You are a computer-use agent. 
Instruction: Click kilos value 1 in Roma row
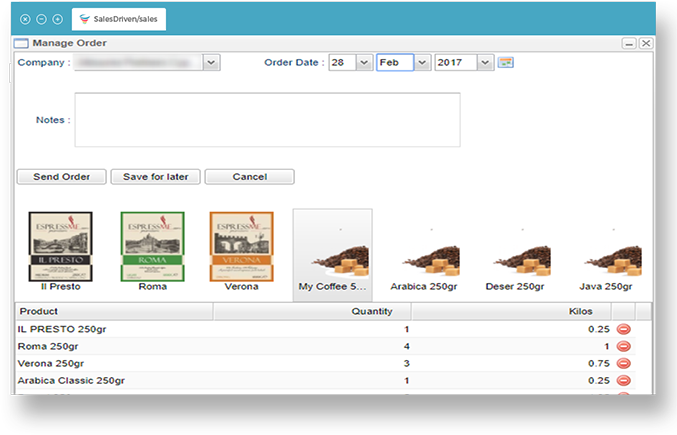pyautogui.click(x=607, y=347)
